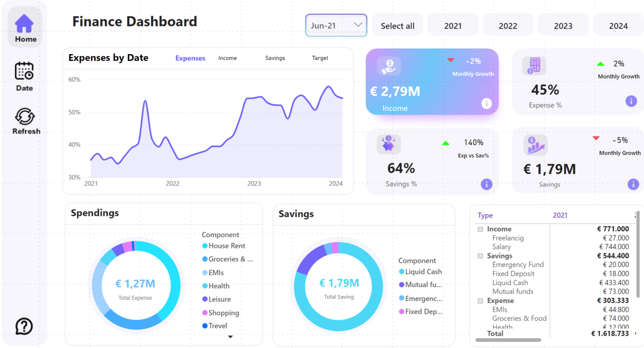
Task: Show info on the Income card
Action: pos(487,103)
